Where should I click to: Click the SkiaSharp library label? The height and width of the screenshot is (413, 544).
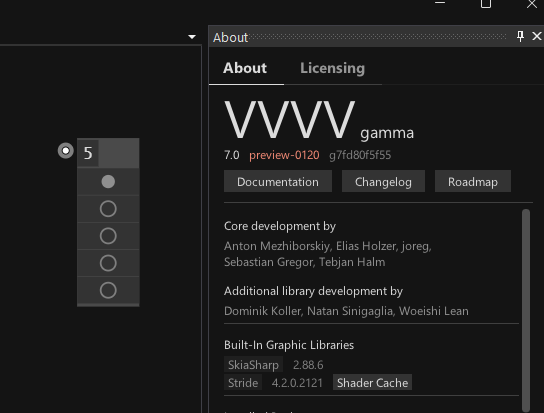click(x=253, y=365)
